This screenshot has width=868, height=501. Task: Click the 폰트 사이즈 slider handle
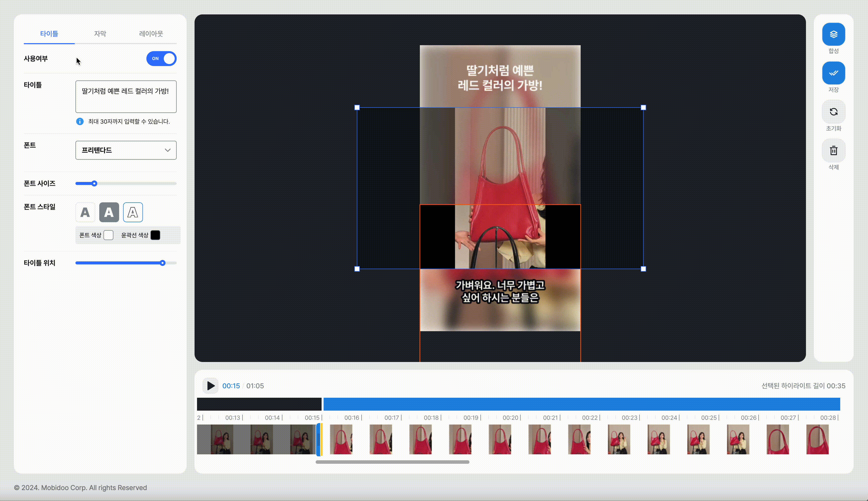click(94, 183)
